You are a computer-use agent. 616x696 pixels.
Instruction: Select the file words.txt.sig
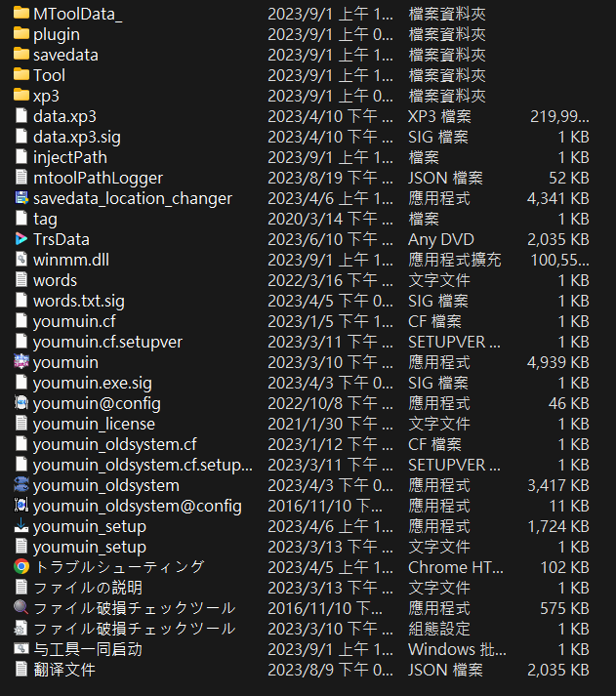tap(79, 301)
